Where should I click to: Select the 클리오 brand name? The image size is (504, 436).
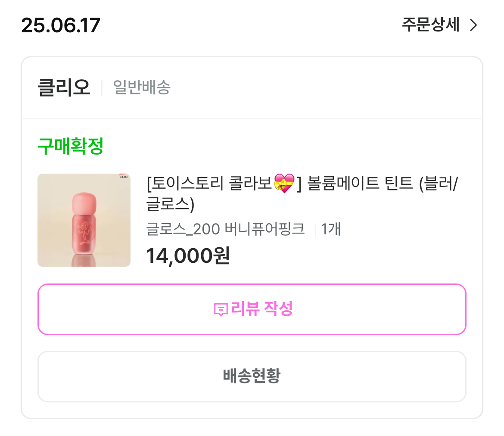pyautogui.click(x=64, y=87)
